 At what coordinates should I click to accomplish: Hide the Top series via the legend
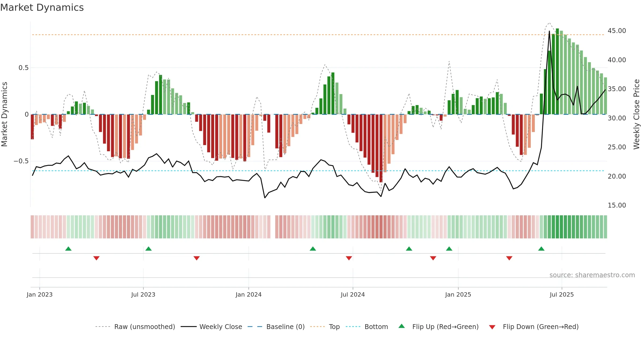[325, 327]
